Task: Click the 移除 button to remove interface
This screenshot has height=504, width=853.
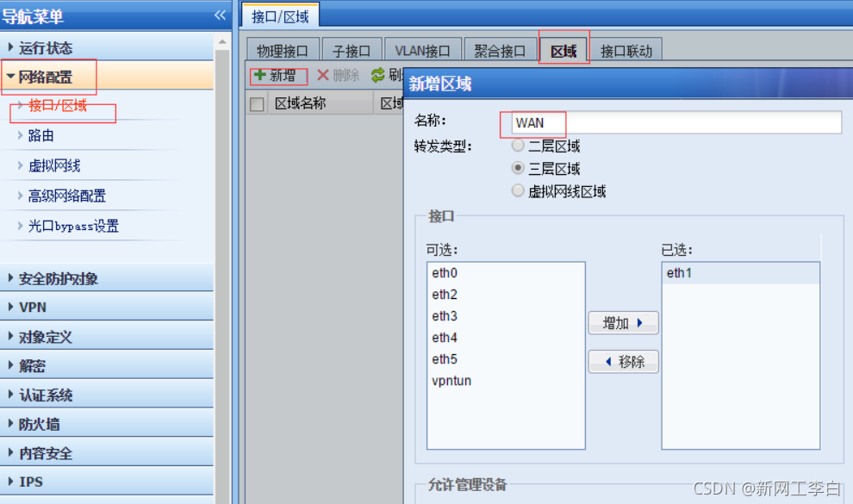Action: coord(624,362)
